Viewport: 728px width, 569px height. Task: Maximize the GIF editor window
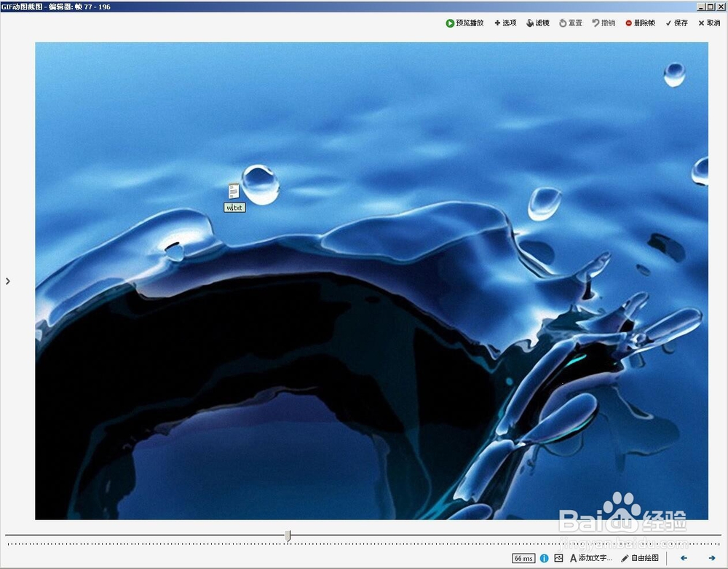(710, 7)
